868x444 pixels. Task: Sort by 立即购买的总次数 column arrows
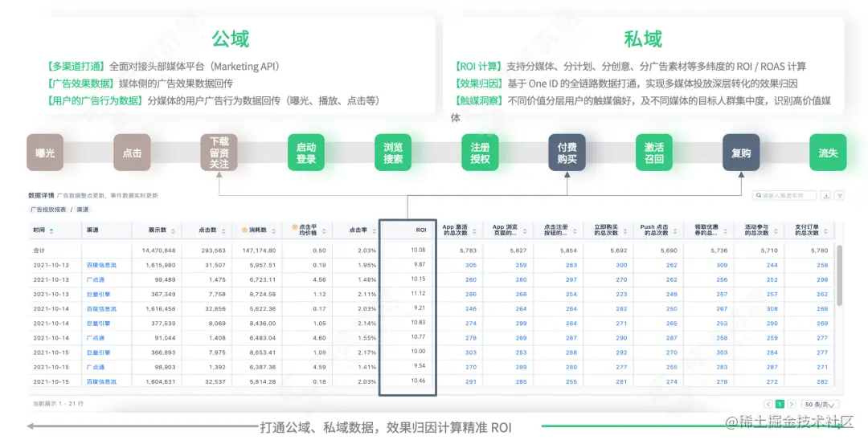tap(625, 230)
